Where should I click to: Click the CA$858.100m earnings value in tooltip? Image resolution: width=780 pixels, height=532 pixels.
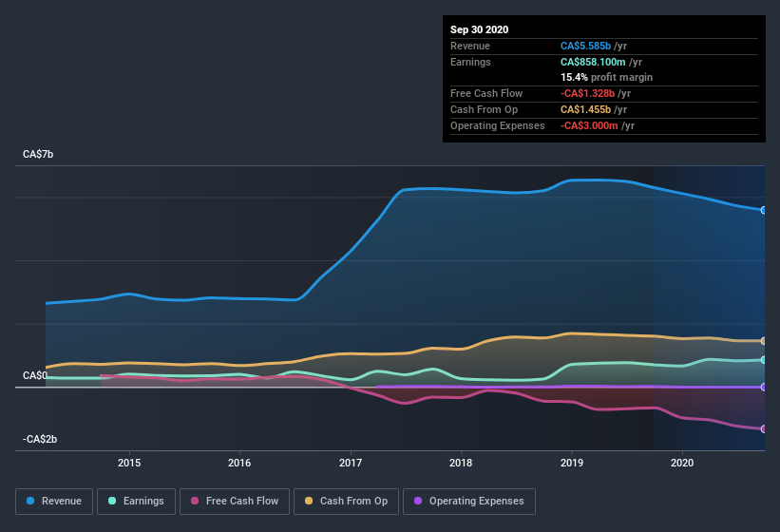click(593, 62)
